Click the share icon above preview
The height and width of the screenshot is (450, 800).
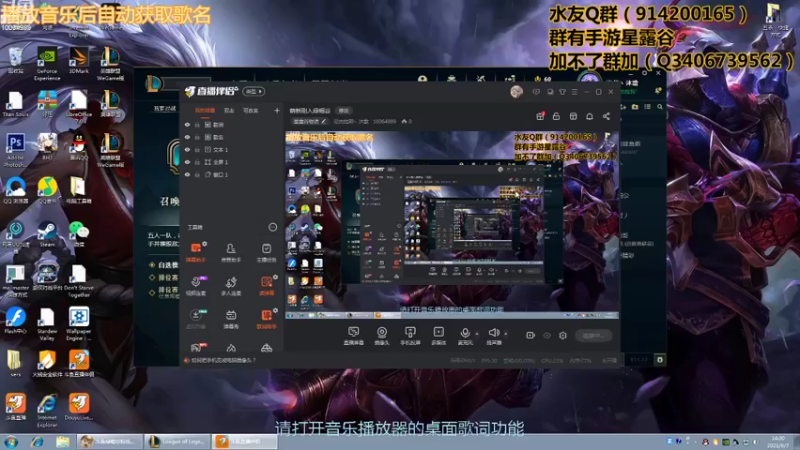click(606, 116)
